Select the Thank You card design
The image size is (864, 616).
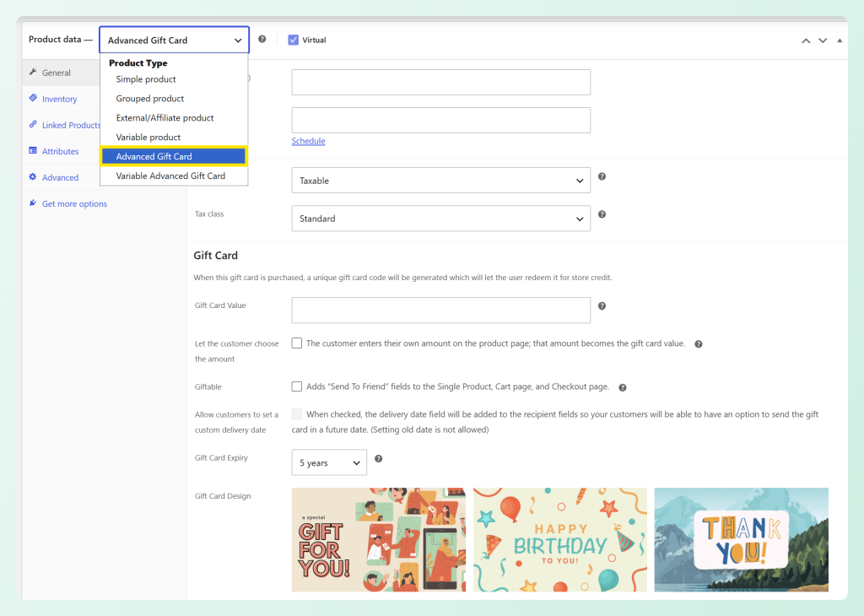pyautogui.click(x=741, y=540)
